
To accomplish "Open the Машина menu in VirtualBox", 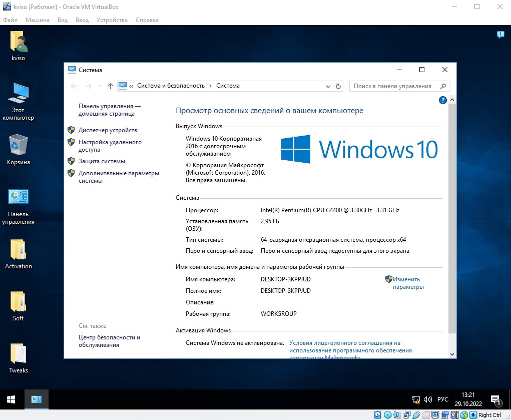I will pyautogui.click(x=38, y=20).
